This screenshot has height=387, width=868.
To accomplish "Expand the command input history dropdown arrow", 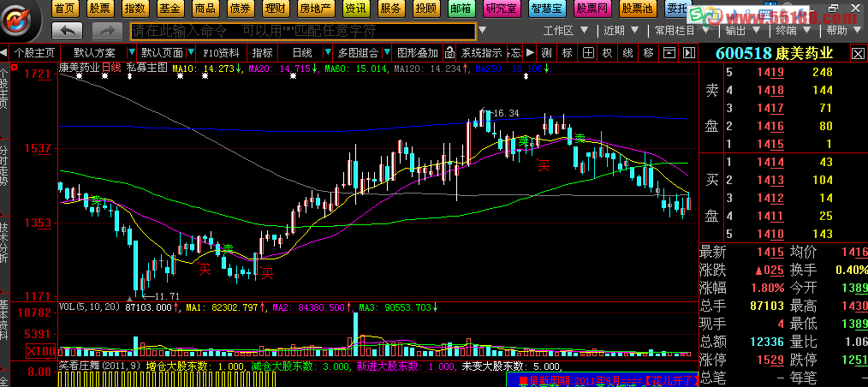I will click(x=483, y=31).
